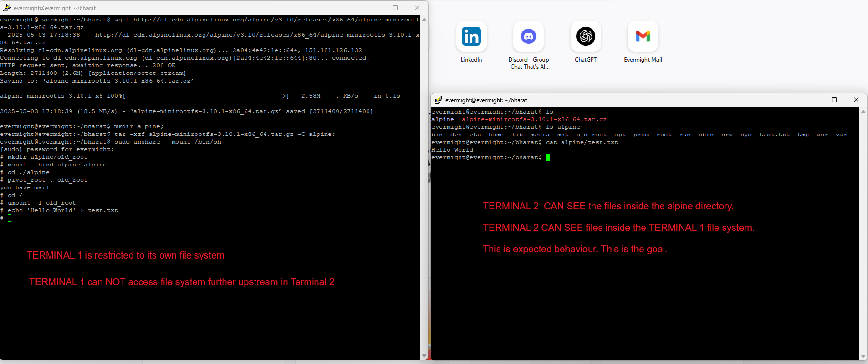Focus the cursor in right terminal prompt
This screenshot has height=364, width=868.
pyautogui.click(x=548, y=157)
